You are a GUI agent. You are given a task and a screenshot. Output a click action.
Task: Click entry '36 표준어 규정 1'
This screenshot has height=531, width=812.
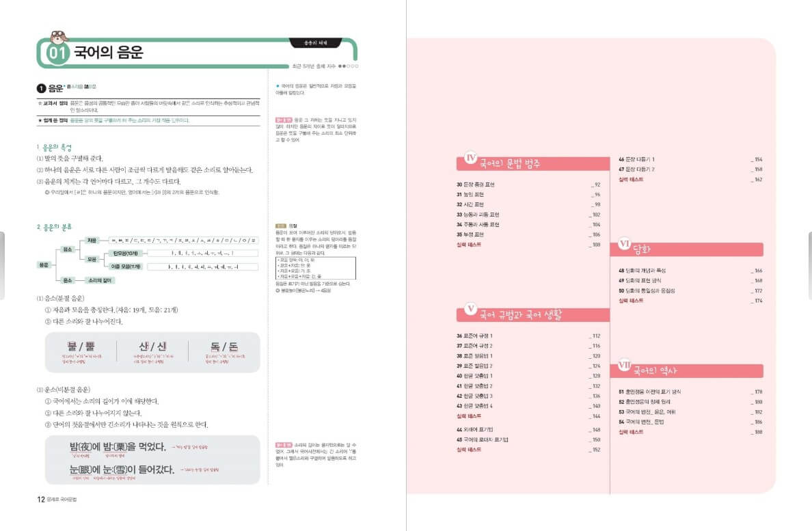pyautogui.click(x=528, y=336)
